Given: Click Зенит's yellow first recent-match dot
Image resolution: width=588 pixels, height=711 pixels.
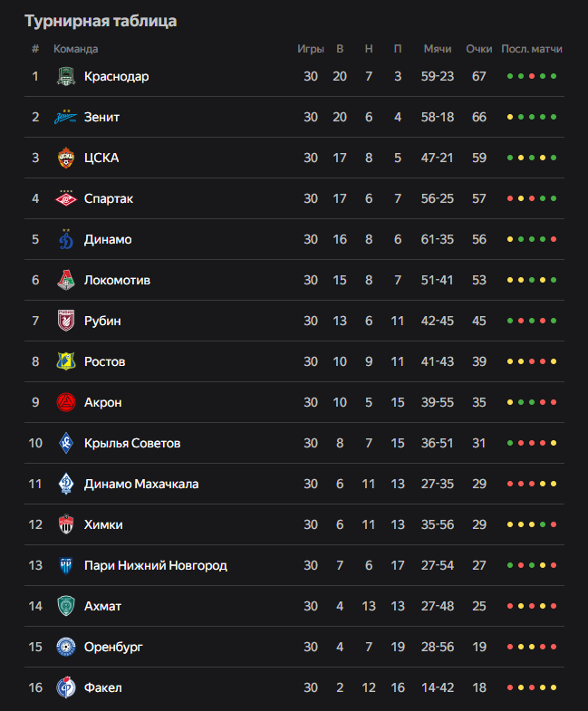Looking at the screenshot, I should click(510, 117).
